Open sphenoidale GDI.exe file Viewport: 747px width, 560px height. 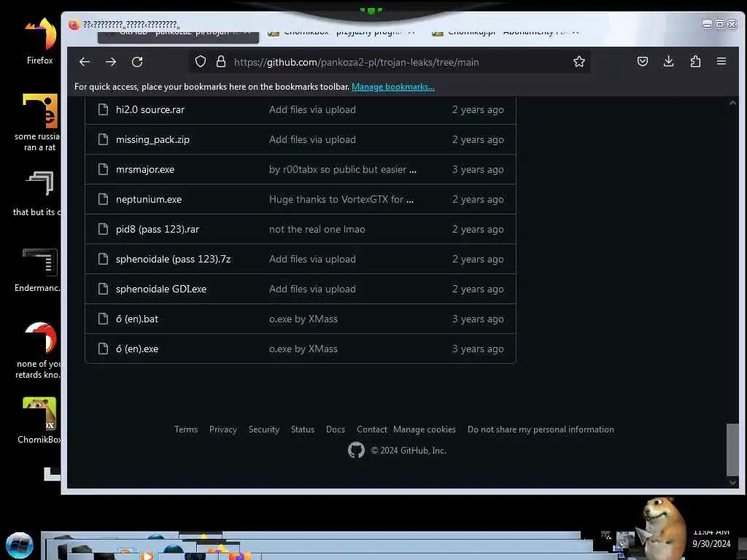(161, 289)
